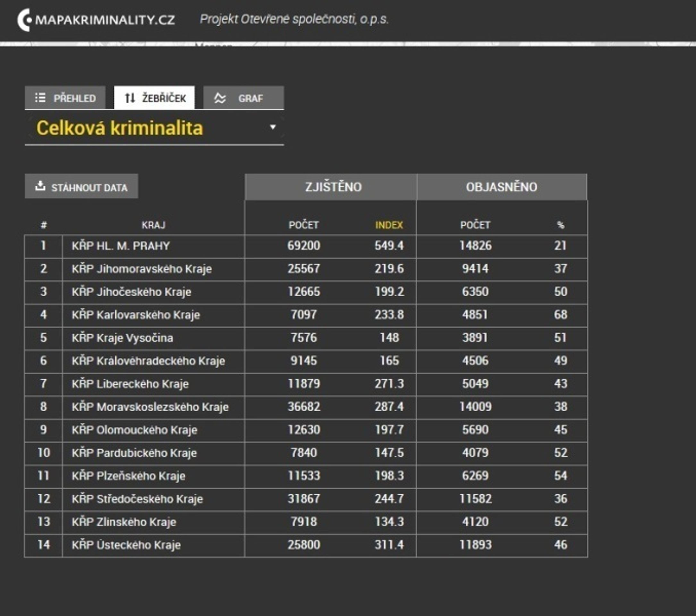Click the OBJASNĚNO column group header
Image resolution: width=696 pixels, height=616 pixels.
coord(502,187)
